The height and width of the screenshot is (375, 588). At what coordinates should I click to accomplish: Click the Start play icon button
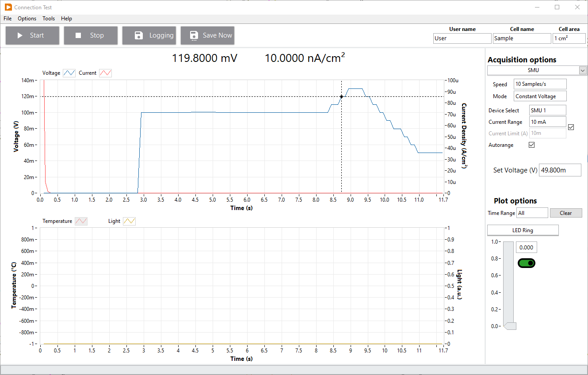pyautogui.click(x=20, y=35)
